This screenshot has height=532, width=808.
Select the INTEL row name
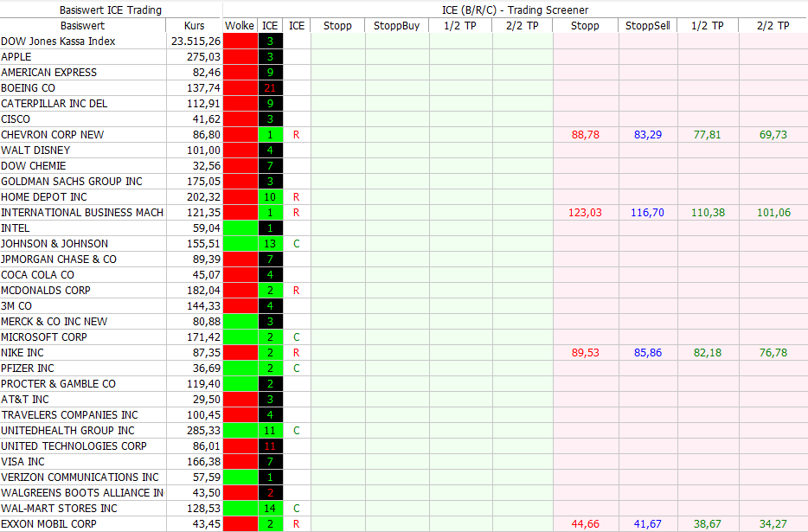[16, 228]
